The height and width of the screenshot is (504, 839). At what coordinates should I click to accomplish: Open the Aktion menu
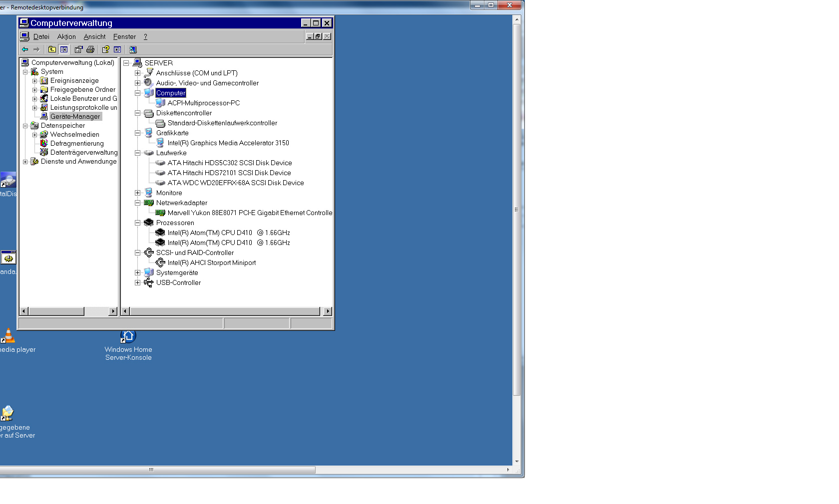click(x=66, y=36)
